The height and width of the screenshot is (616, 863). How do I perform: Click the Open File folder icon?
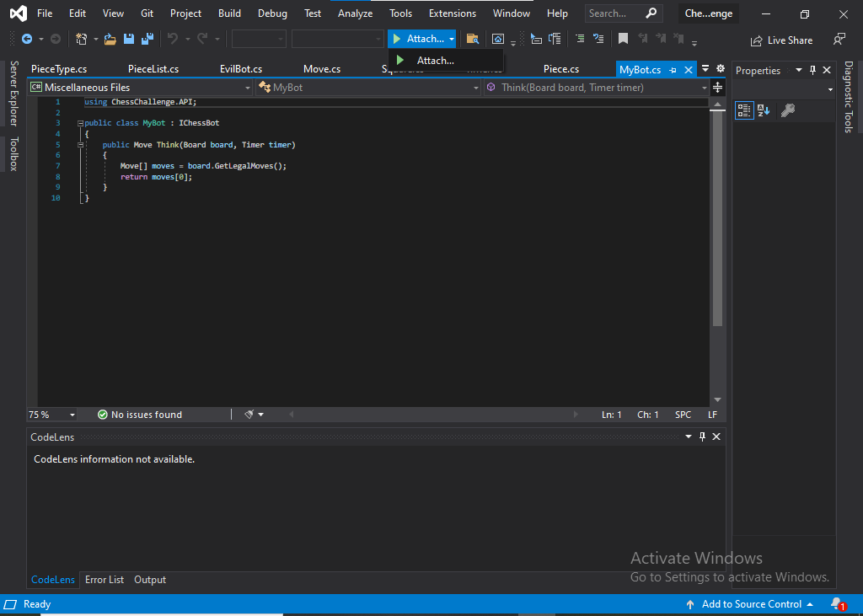(110, 39)
